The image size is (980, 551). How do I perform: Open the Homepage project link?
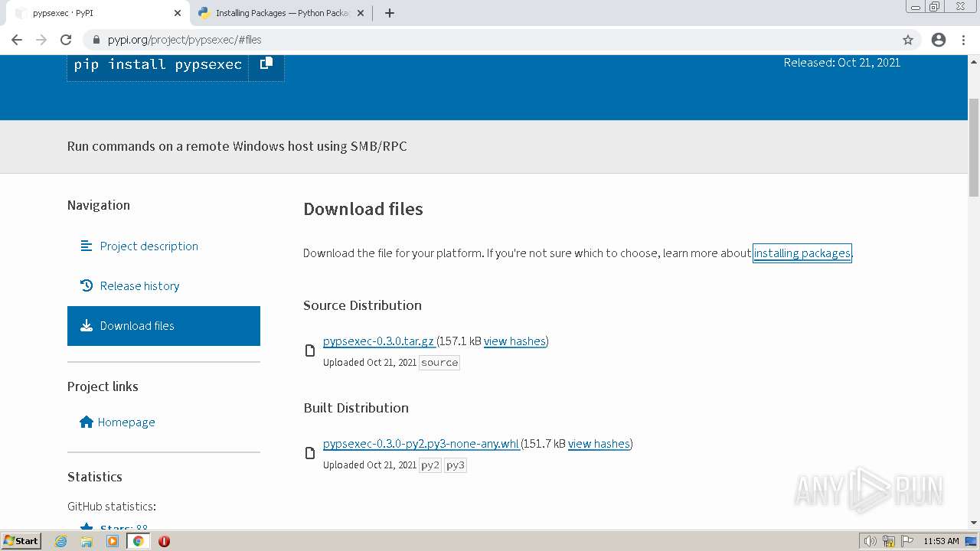(126, 422)
